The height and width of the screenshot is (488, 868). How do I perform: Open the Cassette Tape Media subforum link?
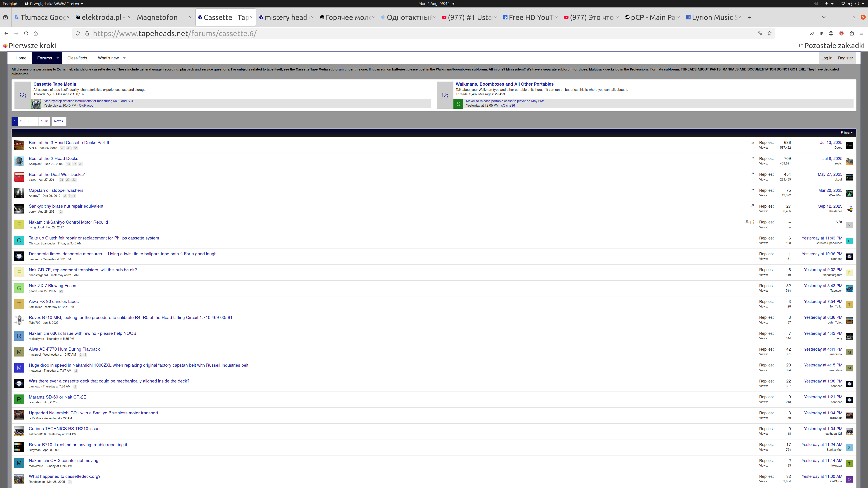[x=54, y=84]
